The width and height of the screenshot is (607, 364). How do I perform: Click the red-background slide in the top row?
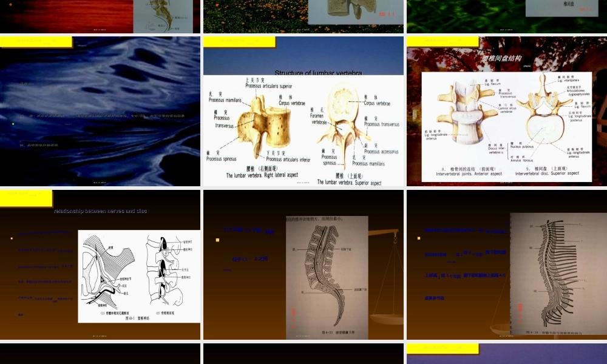click(100, 16)
